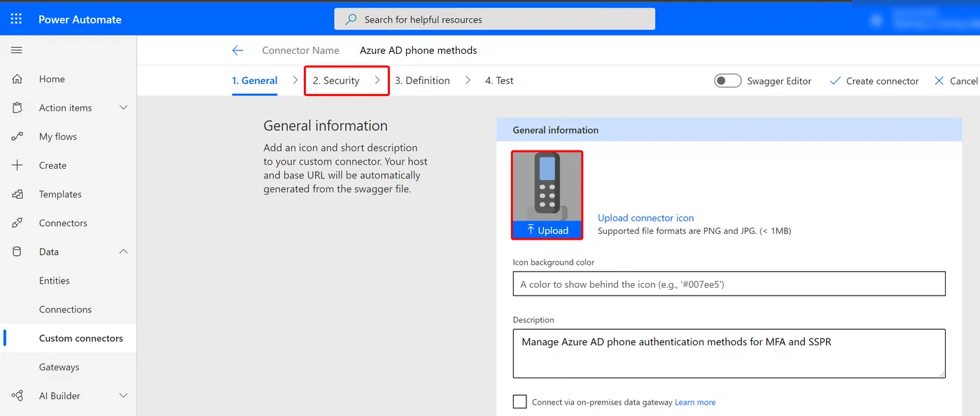Click the checkmark icon for Create connector
This screenshot has height=416, width=980.
tap(834, 81)
